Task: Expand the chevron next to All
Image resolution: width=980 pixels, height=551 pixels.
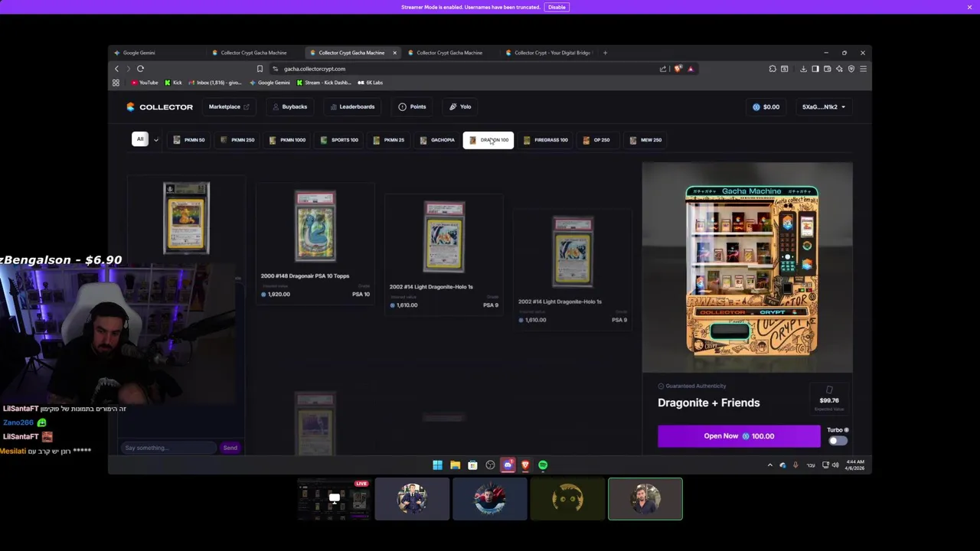Action: [x=155, y=140]
